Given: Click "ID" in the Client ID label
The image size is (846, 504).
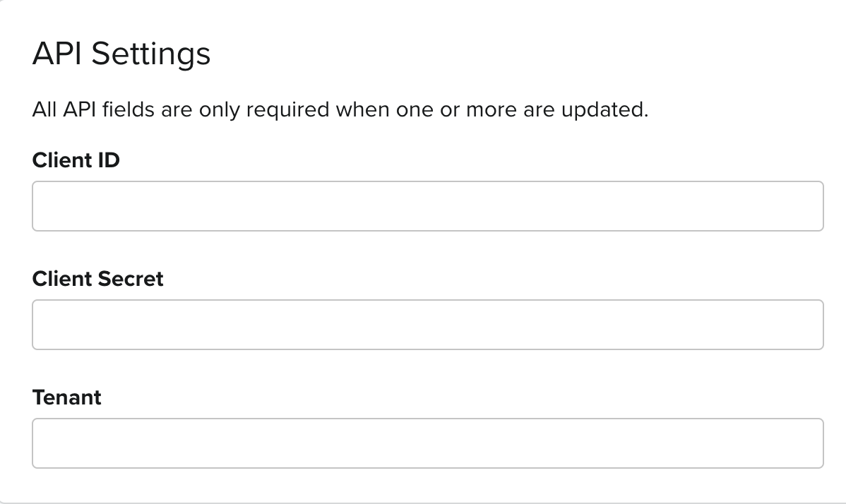Looking at the screenshot, I should [109, 161].
